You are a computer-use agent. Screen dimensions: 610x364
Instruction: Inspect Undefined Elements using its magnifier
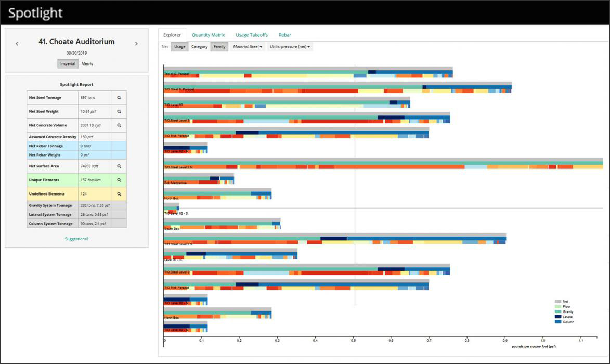click(x=119, y=193)
